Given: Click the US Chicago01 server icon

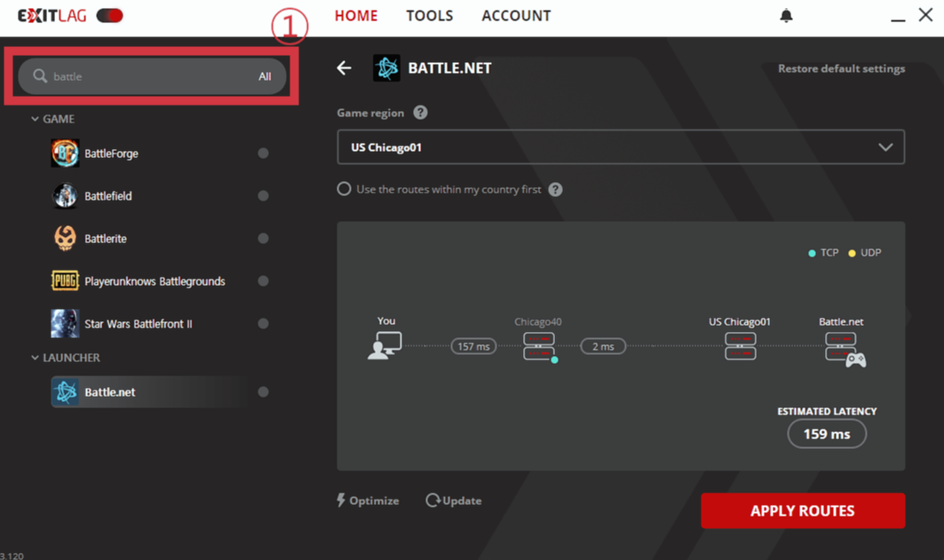Looking at the screenshot, I should pos(740,346).
